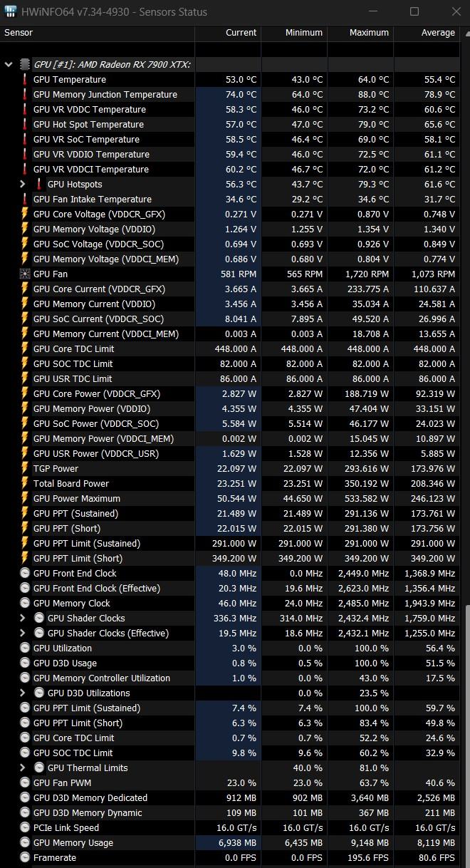Select the GPU Core Power (VDDCR_GFX) row label
The height and width of the screenshot is (868, 470).
97,393
